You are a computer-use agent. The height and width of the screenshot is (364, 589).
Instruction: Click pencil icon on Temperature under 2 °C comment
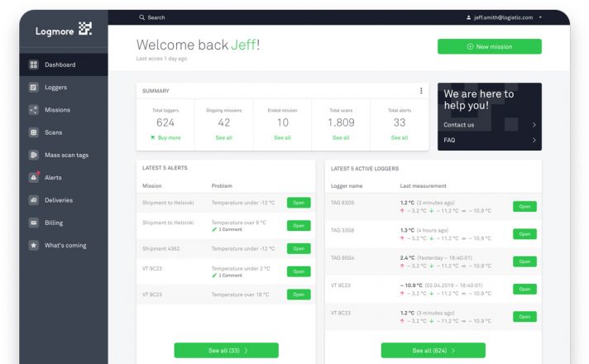(x=214, y=275)
